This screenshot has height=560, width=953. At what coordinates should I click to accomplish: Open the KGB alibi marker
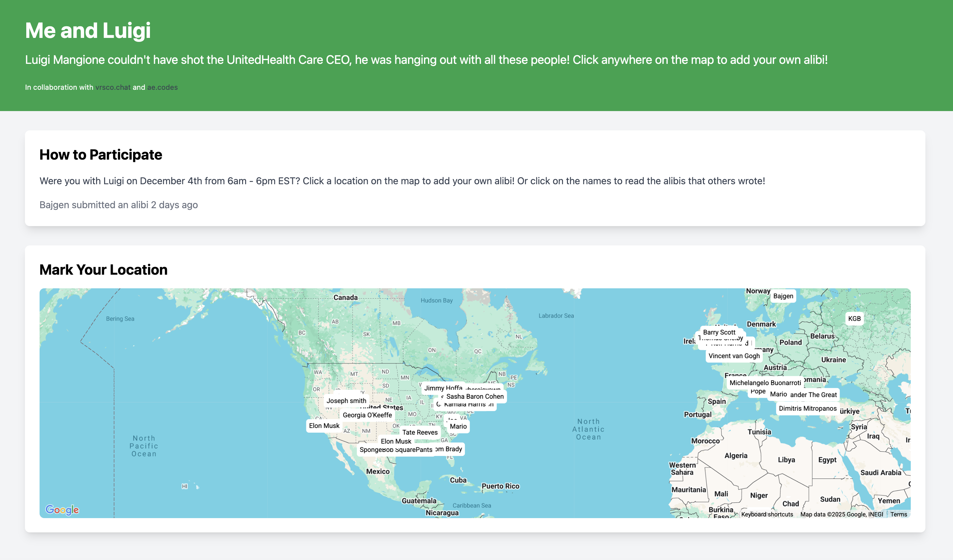[854, 318]
